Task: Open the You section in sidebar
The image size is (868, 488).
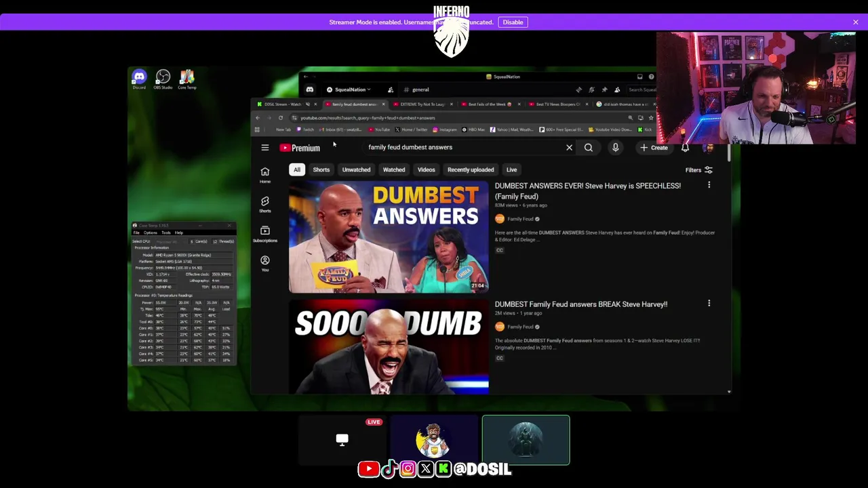Action: (265, 264)
